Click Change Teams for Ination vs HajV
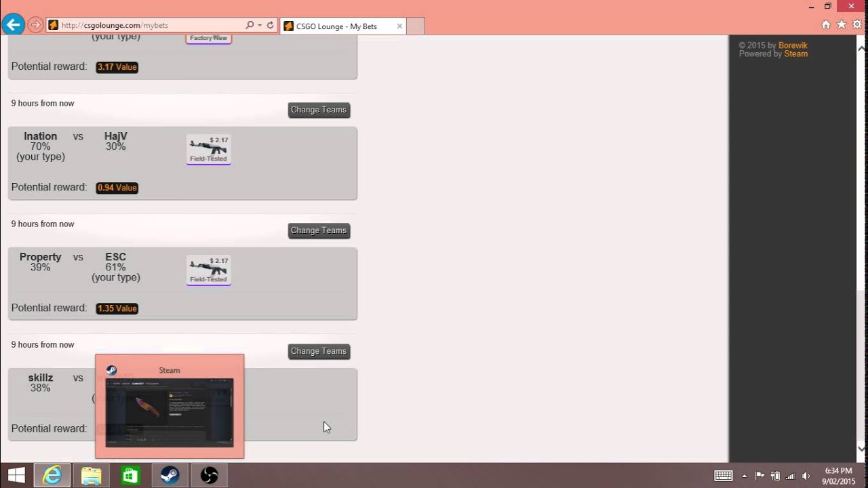This screenshot has height=488, width=868. coord(319,110)
